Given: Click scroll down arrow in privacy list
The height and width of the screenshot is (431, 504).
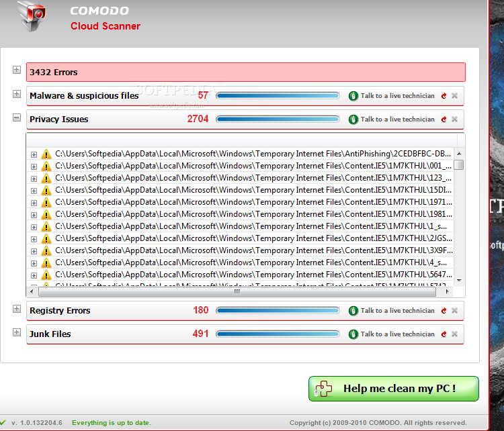Looking at the screenshot, I should click(460, 281).
